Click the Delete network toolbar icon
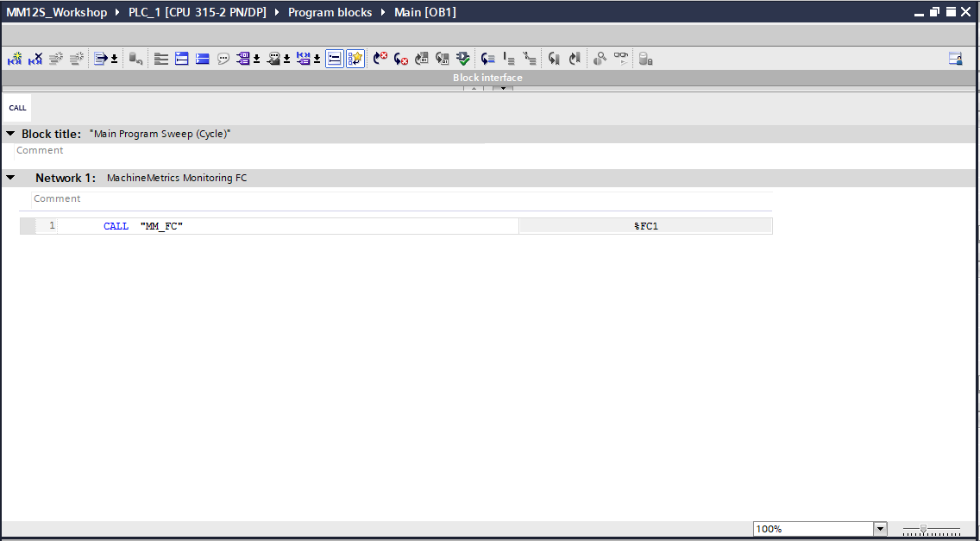The width and height of the screenshot is (980, 541). (35, 59)
